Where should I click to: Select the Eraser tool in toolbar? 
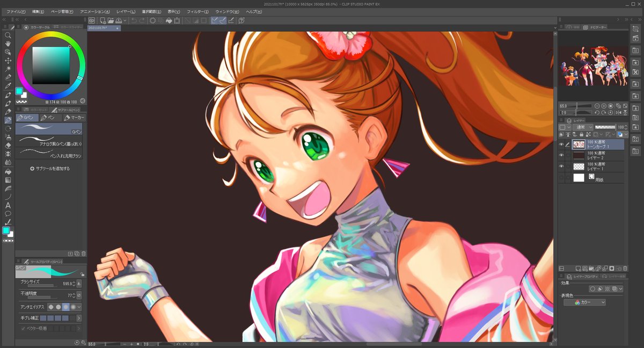pyautogui.click(x=8, y=145)
